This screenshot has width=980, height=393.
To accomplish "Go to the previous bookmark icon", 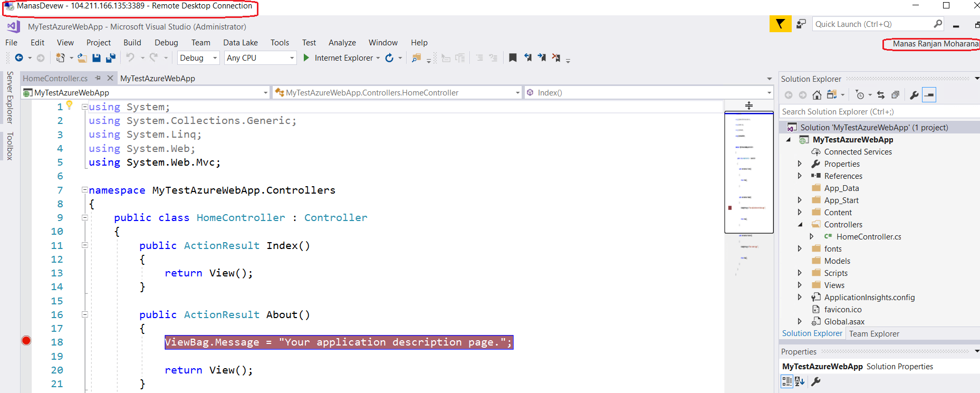I will pos(527,57).
